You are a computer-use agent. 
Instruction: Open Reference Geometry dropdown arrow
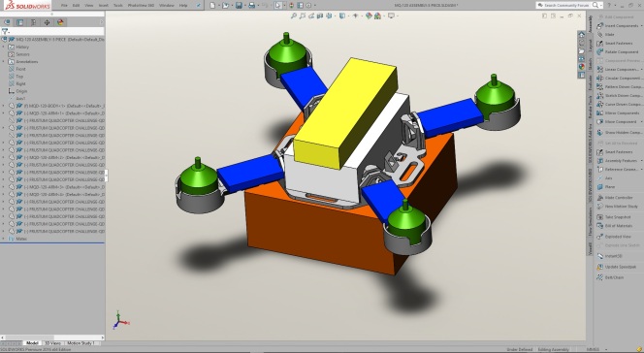click(641, 169)
